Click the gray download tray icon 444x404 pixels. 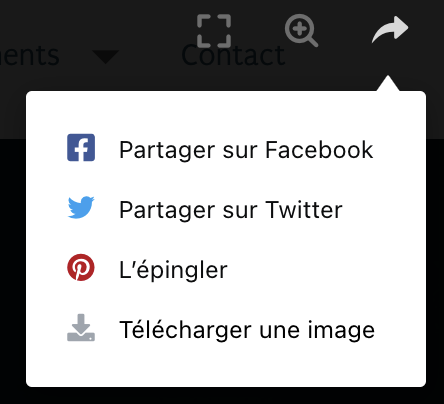(81, 328)
